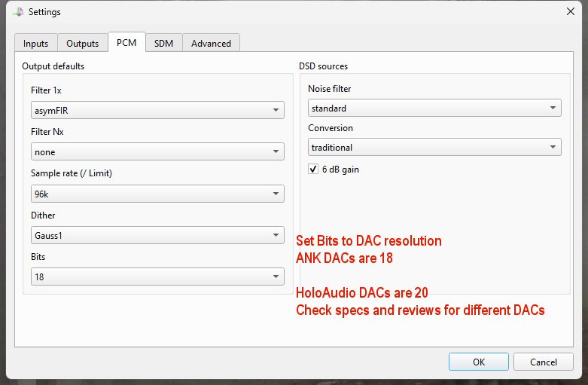Viewport: 588px width, 385px height.
Task: Switch to the SDM tab
Action: 163,44
